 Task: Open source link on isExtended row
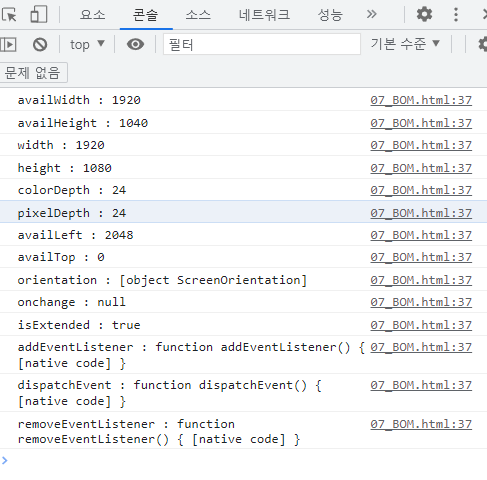tap(421, 325)
